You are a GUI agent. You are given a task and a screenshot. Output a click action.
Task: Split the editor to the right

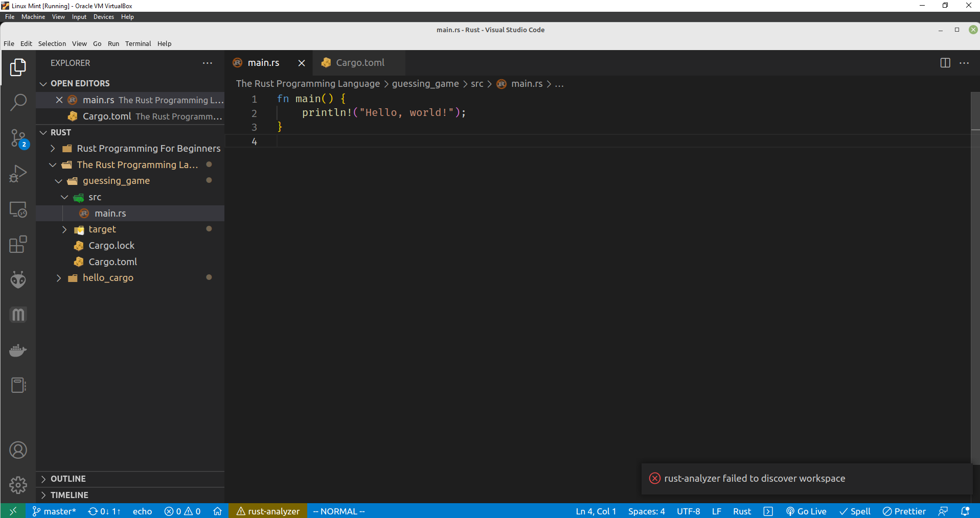(945, 63)
